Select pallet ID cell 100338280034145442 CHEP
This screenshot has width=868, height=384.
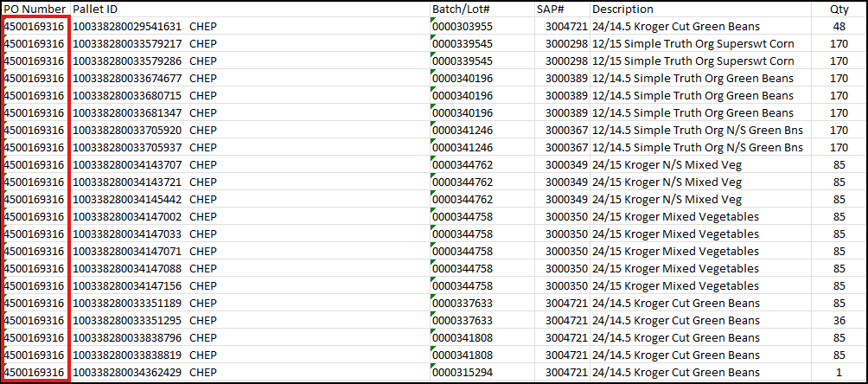[250, 199]
